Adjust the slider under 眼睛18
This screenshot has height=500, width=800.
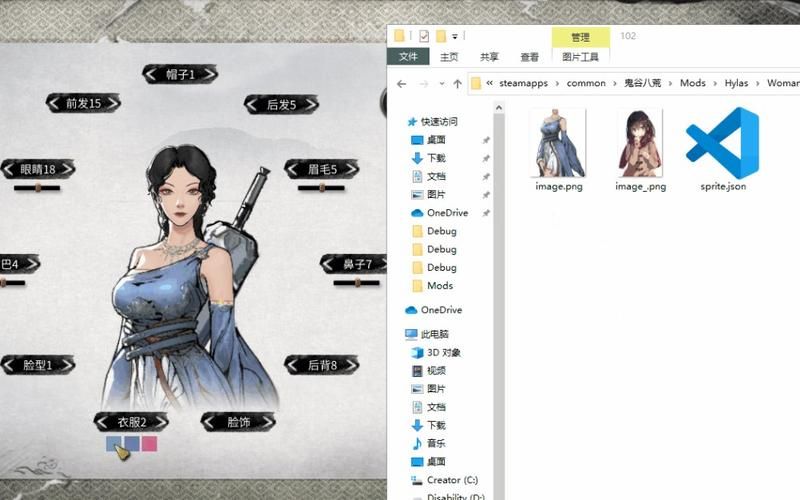tap(37, 188)
